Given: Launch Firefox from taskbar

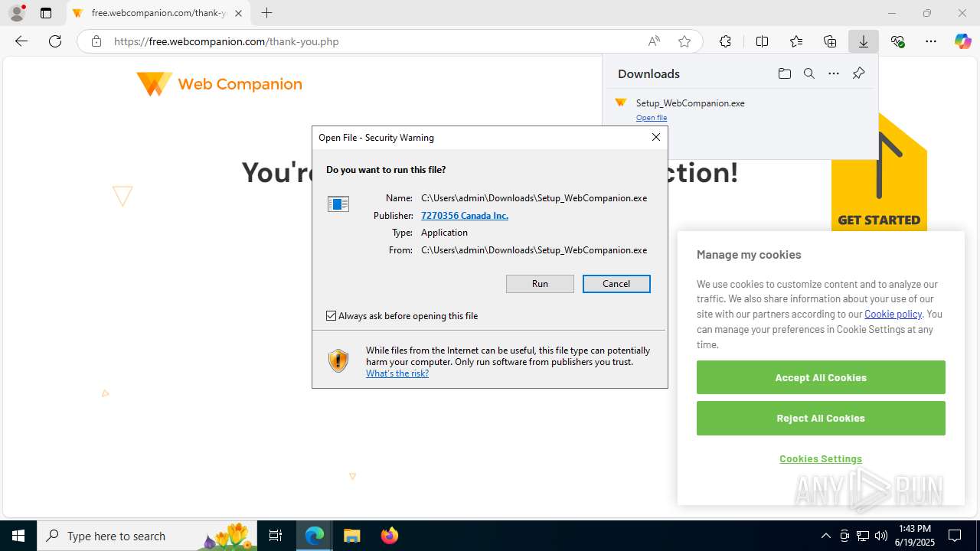Looking at the screenshot, I should [390, 536].
